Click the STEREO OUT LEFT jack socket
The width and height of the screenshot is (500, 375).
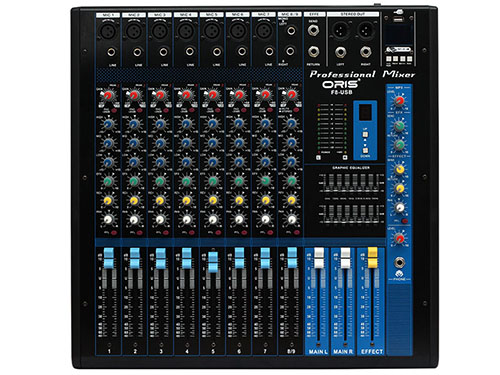(340, 52)
